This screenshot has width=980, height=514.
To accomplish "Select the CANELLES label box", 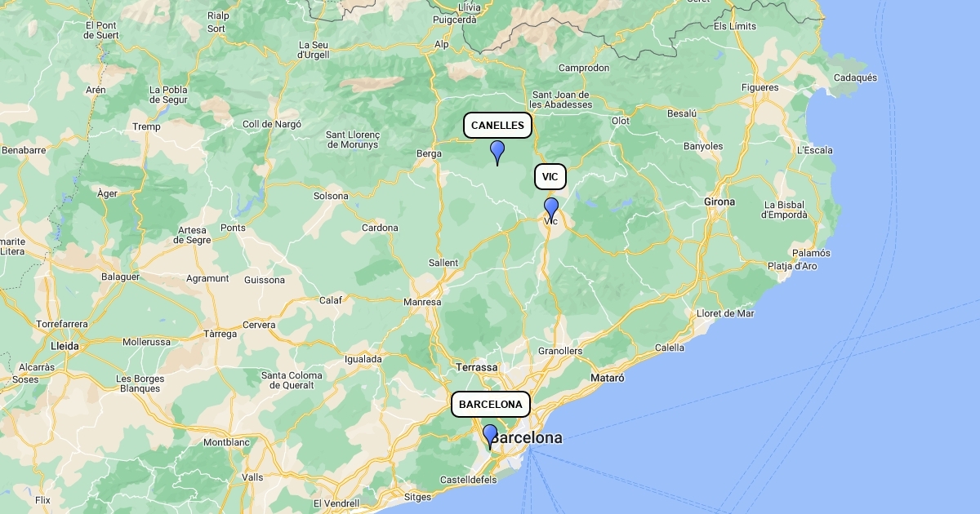I will click(x=498, y=126).
